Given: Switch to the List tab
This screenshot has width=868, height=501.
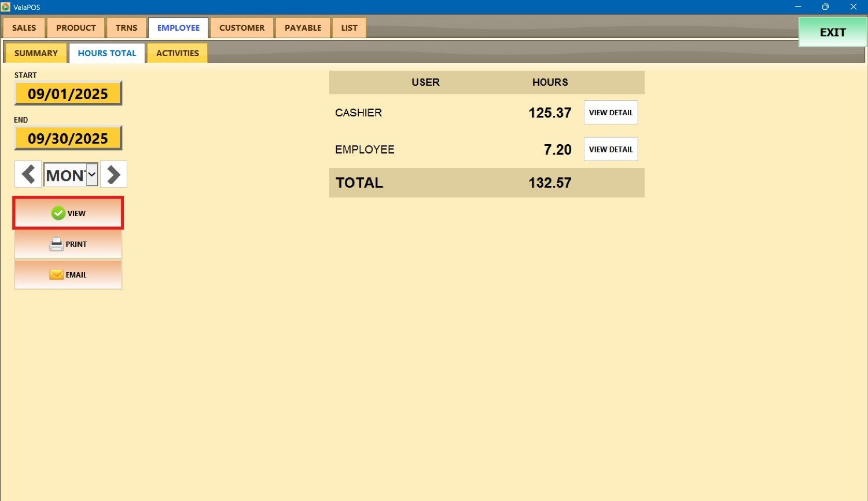Looking at the screenshot, I should click(349, 28).
